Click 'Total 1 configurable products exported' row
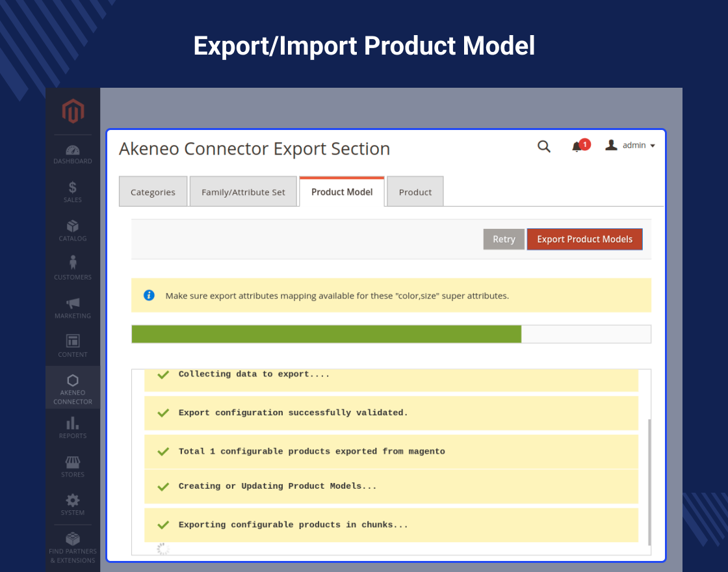Image resolution: width=728 pixels, height=572 pixels. point(391,451)
